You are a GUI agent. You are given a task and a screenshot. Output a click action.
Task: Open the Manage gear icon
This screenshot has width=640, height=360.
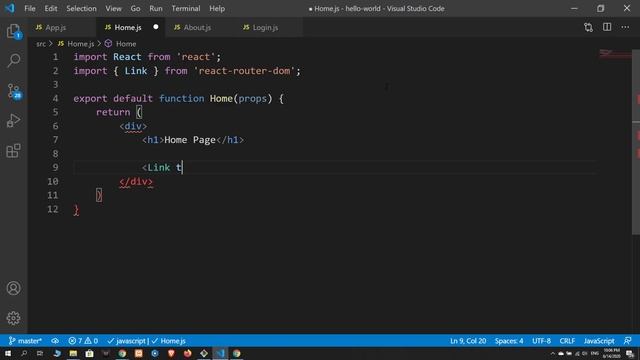click(13, 318)
